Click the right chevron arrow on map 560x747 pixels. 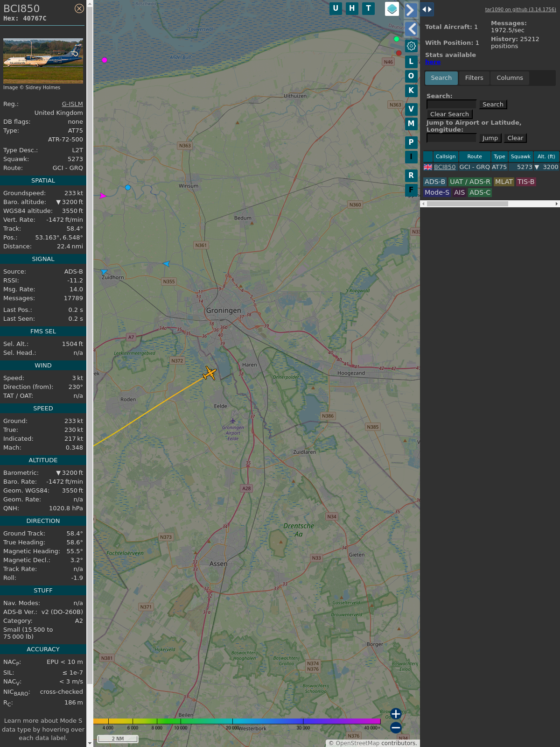[411, 10]
